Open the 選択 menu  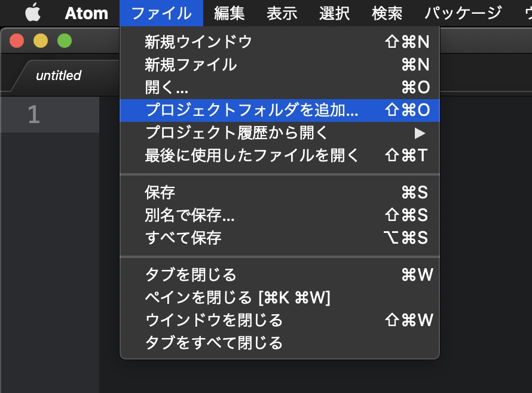[334, 13]
